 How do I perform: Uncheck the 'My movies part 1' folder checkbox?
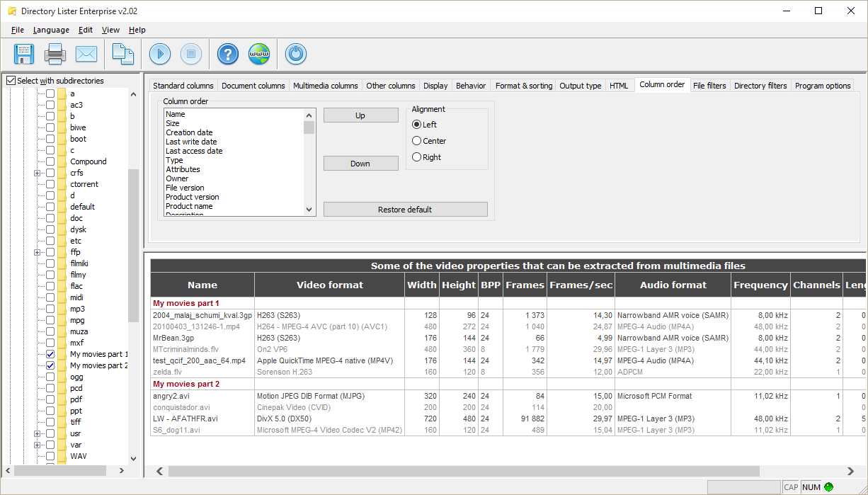click(x=50, y=354)
